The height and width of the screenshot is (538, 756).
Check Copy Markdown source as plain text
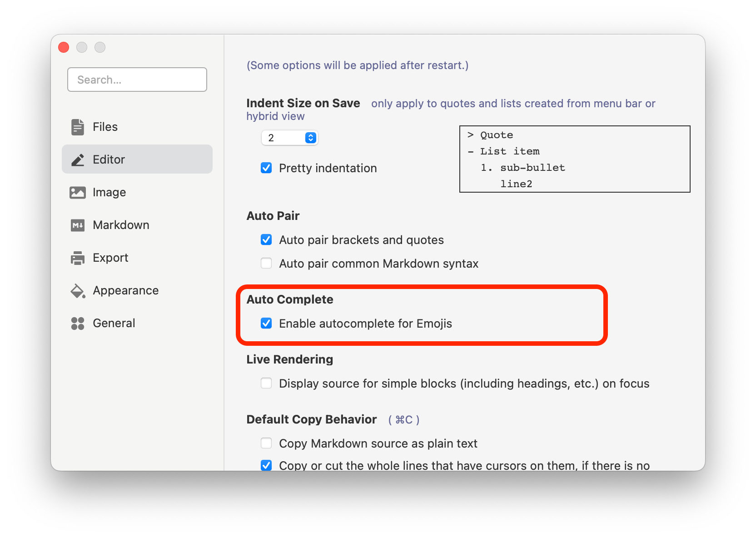[x=266, y=443]
